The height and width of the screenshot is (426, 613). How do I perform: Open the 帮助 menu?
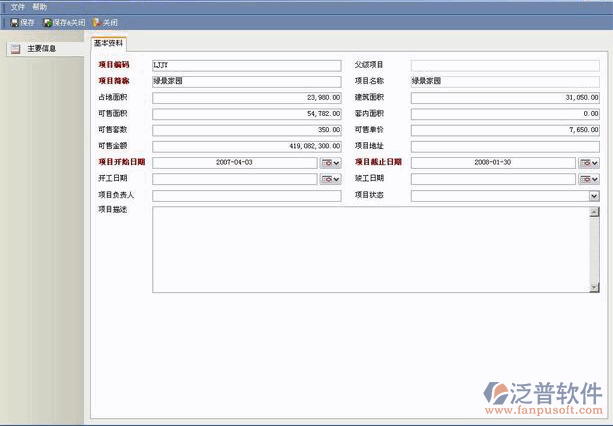click(x=39, y=7)
